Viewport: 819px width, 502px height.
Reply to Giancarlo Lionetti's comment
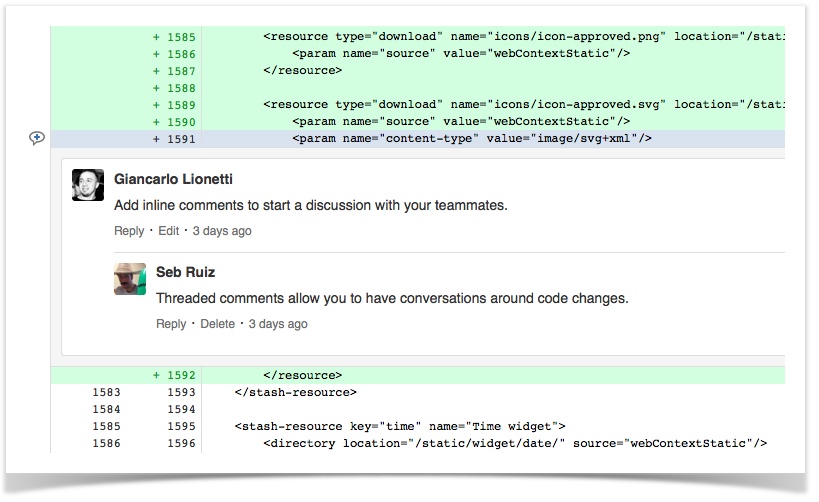click(x=129, y=231)
